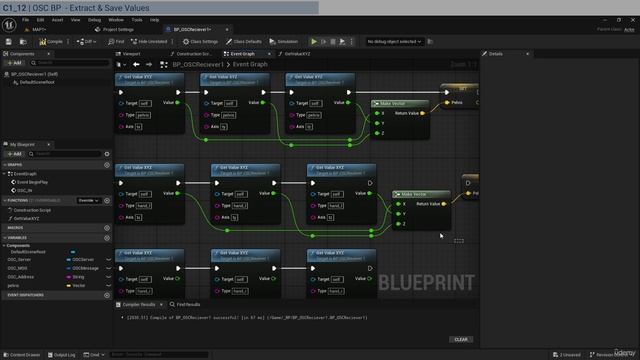Switch to the Viewport tab
Image resolution: width=640 pixels, height=360 pixels.
[128, 54]
